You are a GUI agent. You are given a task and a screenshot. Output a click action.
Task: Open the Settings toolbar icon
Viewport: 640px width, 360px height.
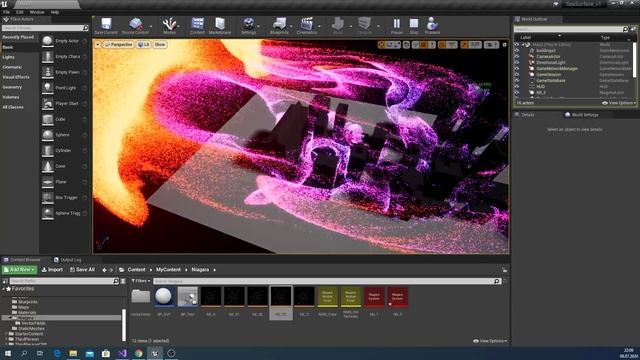click(x=248, y=26)
